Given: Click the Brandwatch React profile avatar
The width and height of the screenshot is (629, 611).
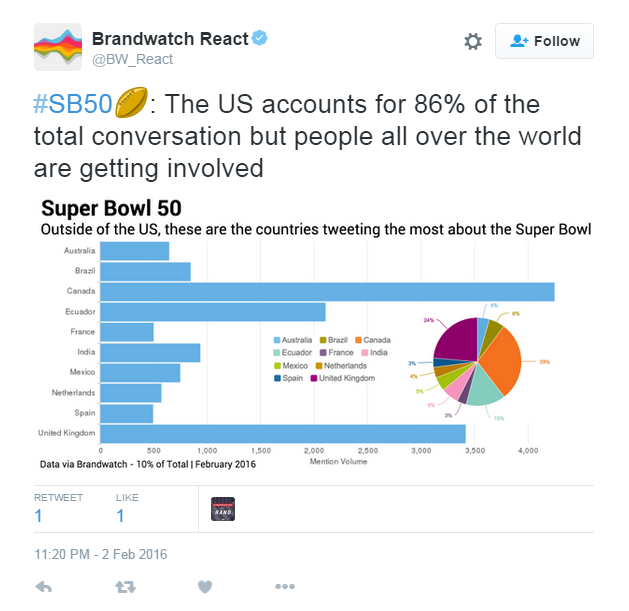Looking at the screenshot, I should 58,47.
